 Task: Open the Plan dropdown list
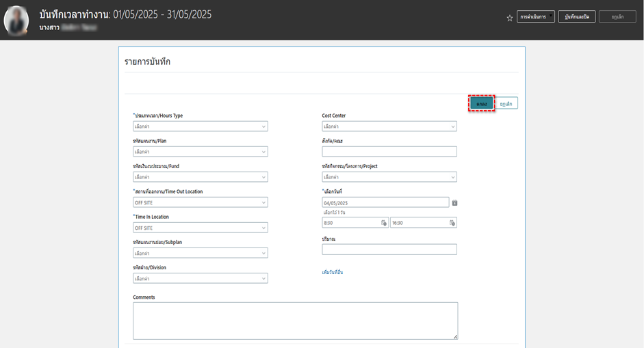coord(200,152)
